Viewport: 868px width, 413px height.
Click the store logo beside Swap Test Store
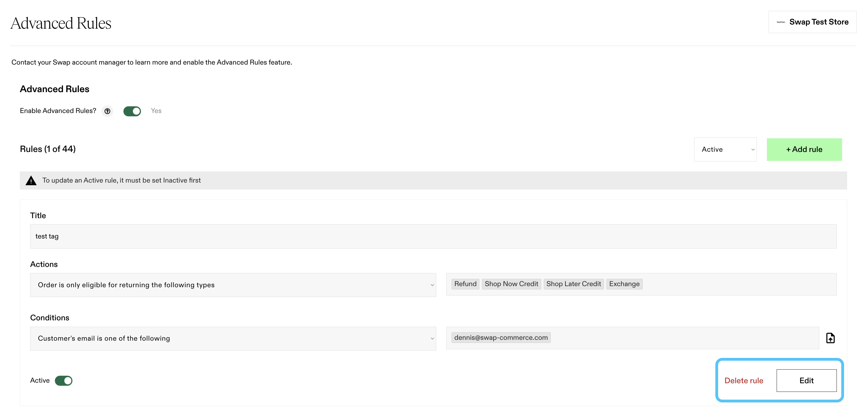point(781,22)
